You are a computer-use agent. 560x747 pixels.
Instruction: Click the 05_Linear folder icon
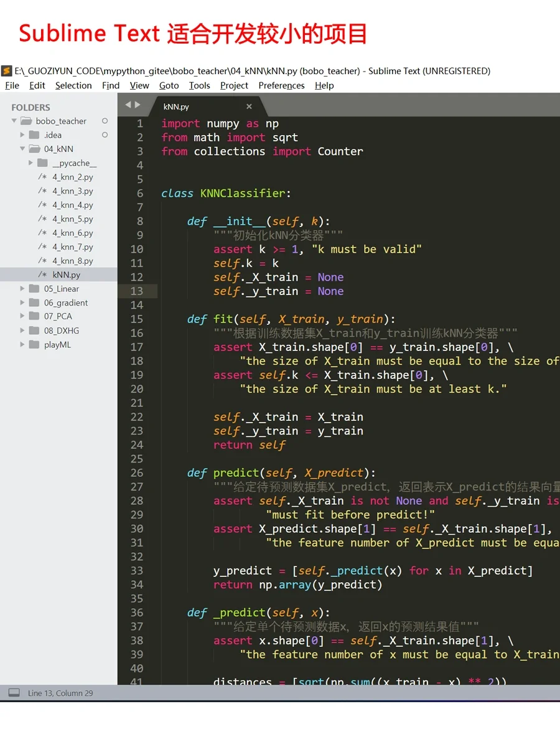[34, 289]
